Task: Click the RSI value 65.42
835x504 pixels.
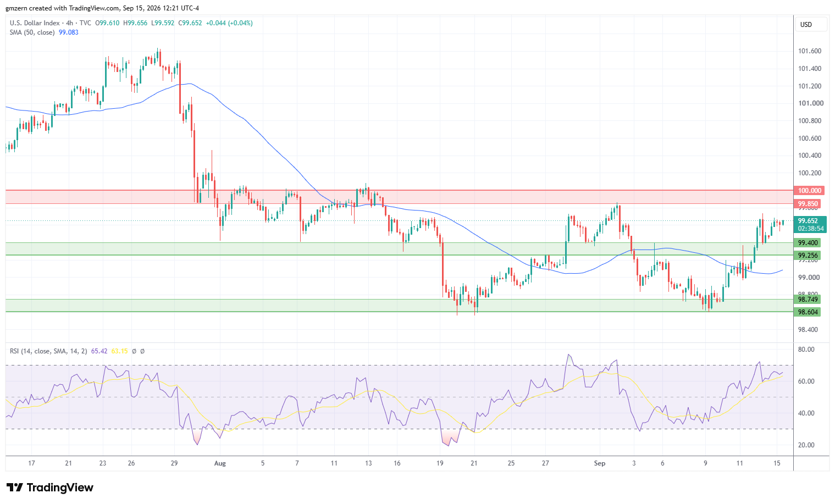Action: [99, 351]
